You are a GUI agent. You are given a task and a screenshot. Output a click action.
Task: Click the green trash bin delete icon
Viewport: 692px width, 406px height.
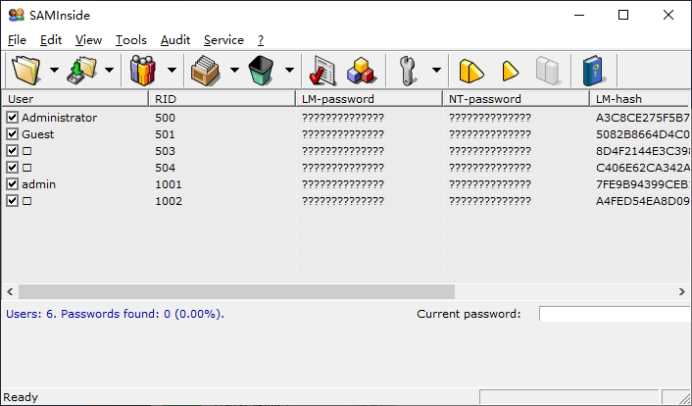tap(261, 70)
